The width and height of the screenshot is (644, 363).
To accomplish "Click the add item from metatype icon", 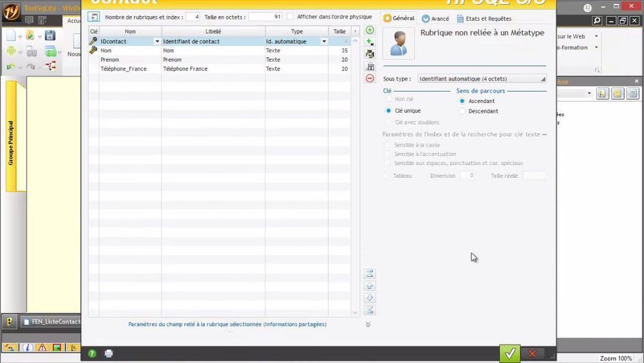I will click(370, 42).
